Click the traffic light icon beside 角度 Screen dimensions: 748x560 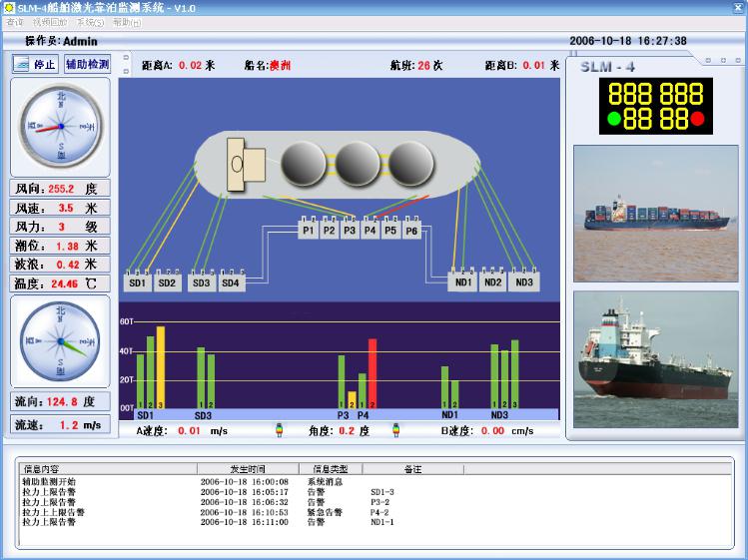395,431
